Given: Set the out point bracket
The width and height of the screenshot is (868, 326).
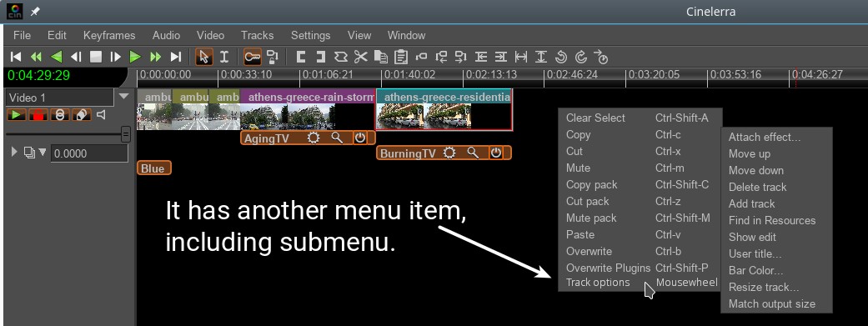Looking at the screenshot, I should (320, 57).
